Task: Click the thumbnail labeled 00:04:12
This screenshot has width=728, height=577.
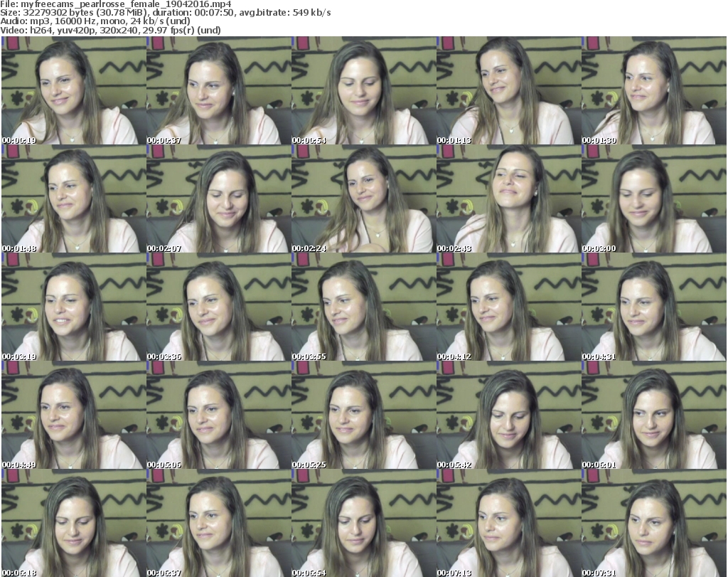Action: click(509, 307)
